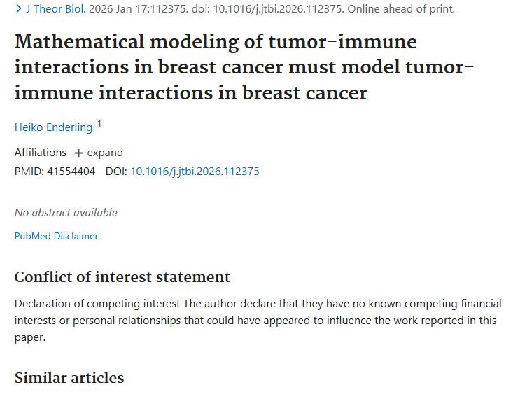Viewport: 532px width, 399px height.
Task: Click the Declaration of competing interest paragraph
Action: (258, 321)
